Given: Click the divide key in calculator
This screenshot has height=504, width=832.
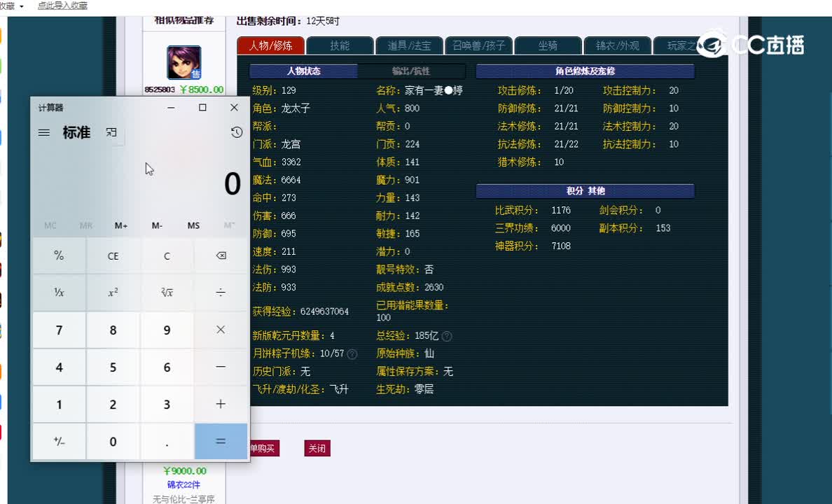Looking at the screenshot, I should [x=221, y=293].
